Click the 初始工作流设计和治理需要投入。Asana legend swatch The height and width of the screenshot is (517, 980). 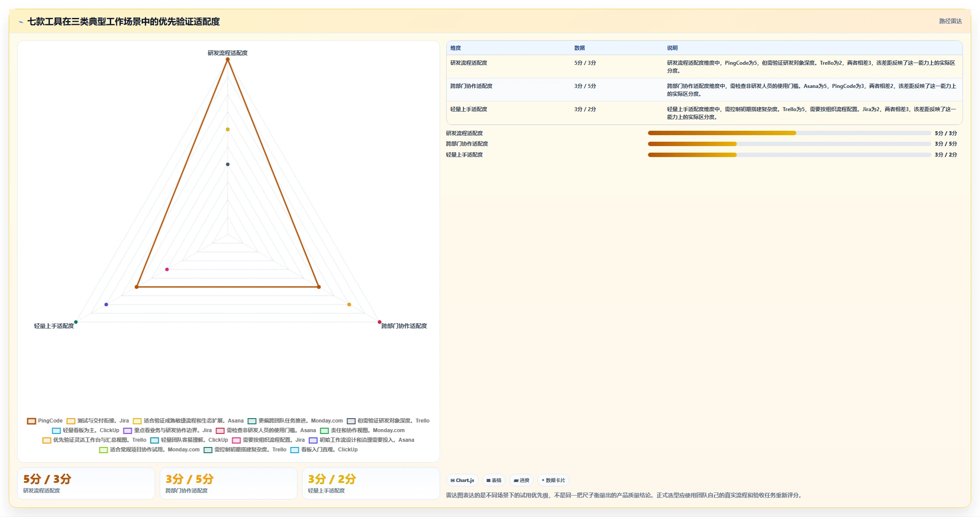tap(313, 440)
